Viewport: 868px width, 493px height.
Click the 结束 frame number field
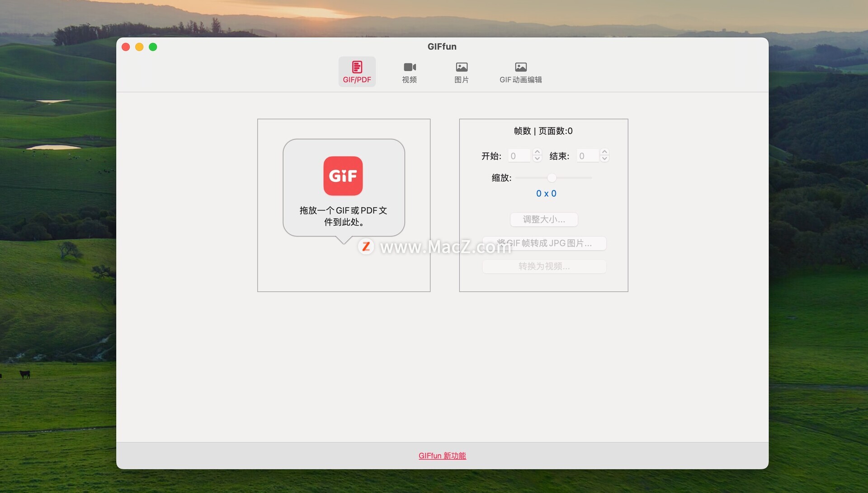pos(588,156)
